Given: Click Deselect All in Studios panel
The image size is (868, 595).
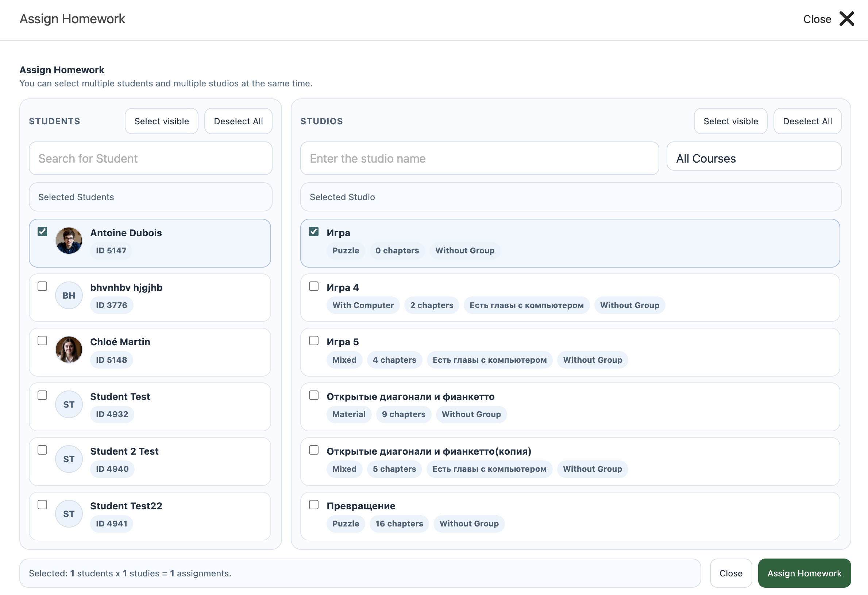Looking at the screenshot, I should coord(807,121).
